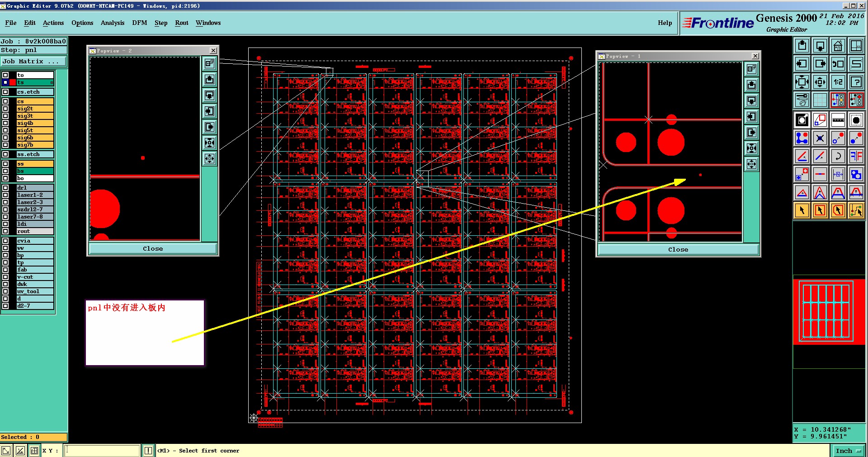Image resolution: width=868 pixels, height=457 pixels.
Task: Close Popview 1 with its X button
Action: pyautogui.click(x=755, y=56)
